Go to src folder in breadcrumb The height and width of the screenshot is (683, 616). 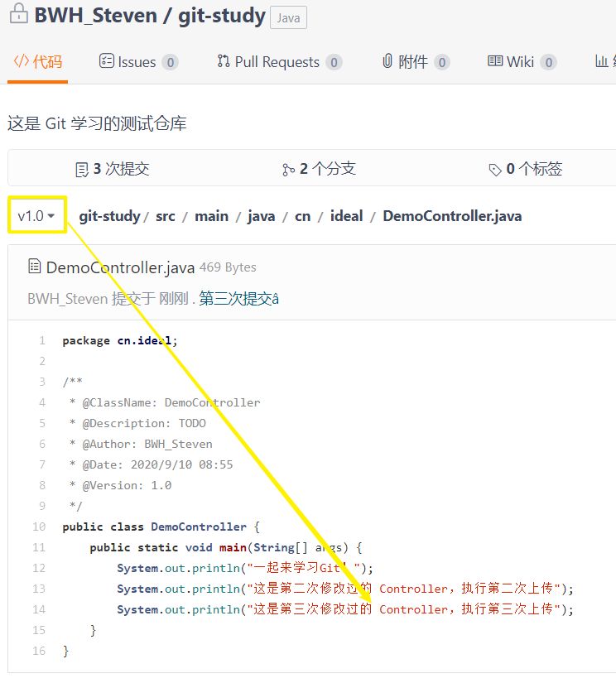pyautogui.click(x=166, y=216)
